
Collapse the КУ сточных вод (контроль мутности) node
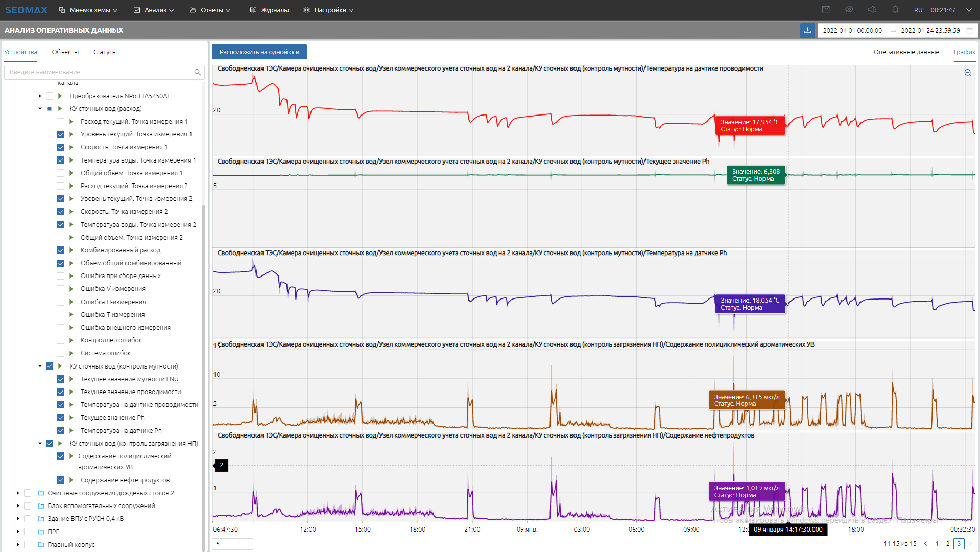pyautogui.click(x=40, y=366)
